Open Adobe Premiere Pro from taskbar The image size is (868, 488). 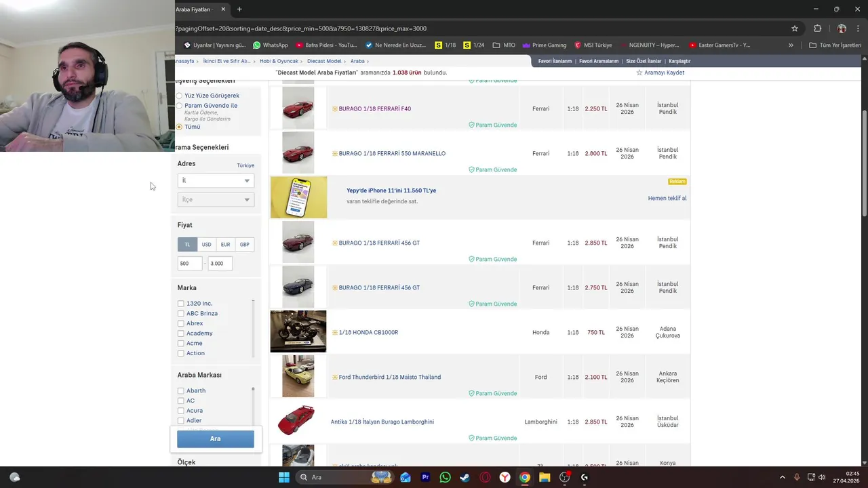click(x=425, y=477)
